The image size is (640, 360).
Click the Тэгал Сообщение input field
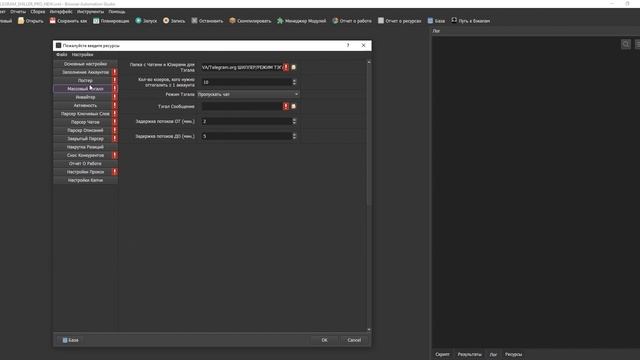pos(242,107)
